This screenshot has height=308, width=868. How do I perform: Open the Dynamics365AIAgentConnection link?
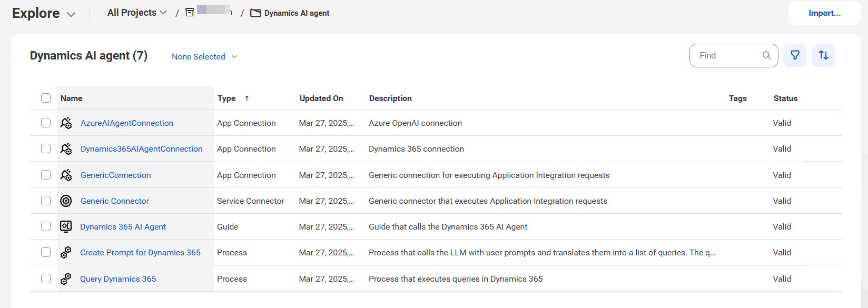141,149
